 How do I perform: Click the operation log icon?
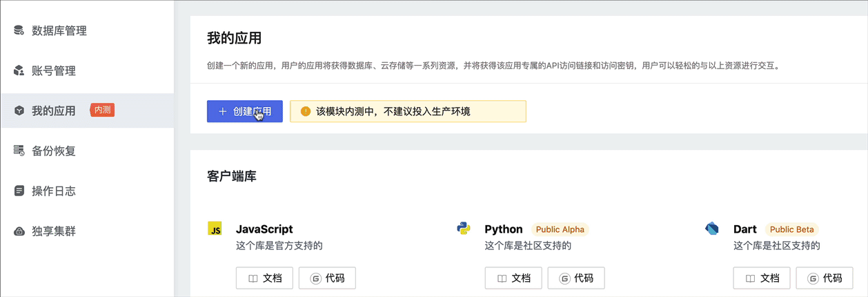[19, 191]
